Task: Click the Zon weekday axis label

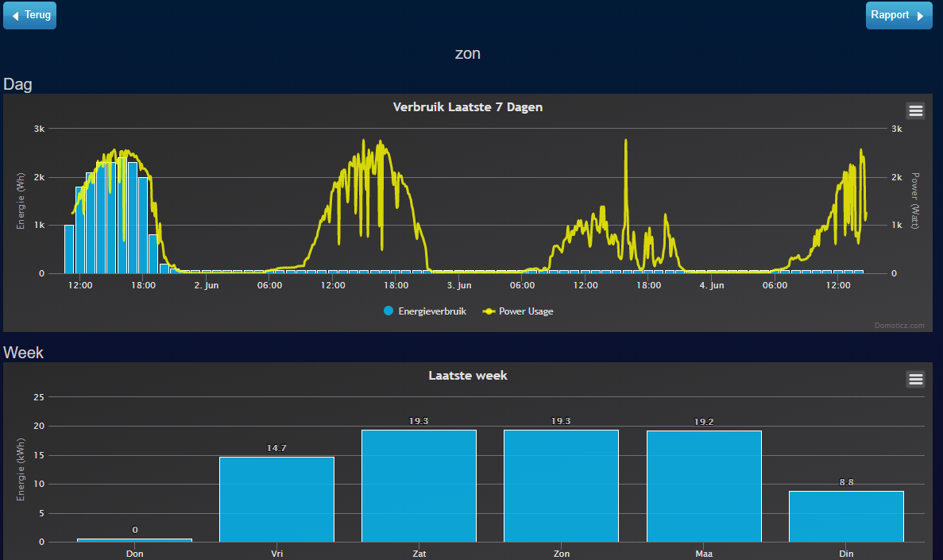Action: click(562, 554)
